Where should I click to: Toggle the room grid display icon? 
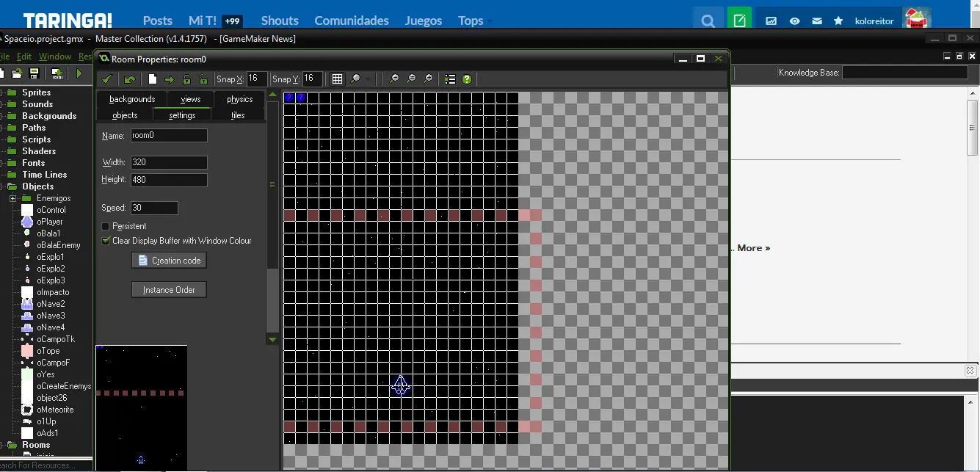pos(337,79)
